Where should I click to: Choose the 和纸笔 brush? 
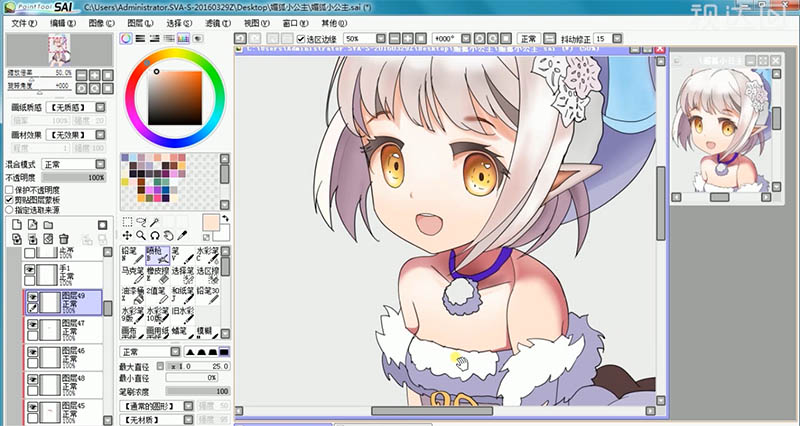click(x=183, y=295)
